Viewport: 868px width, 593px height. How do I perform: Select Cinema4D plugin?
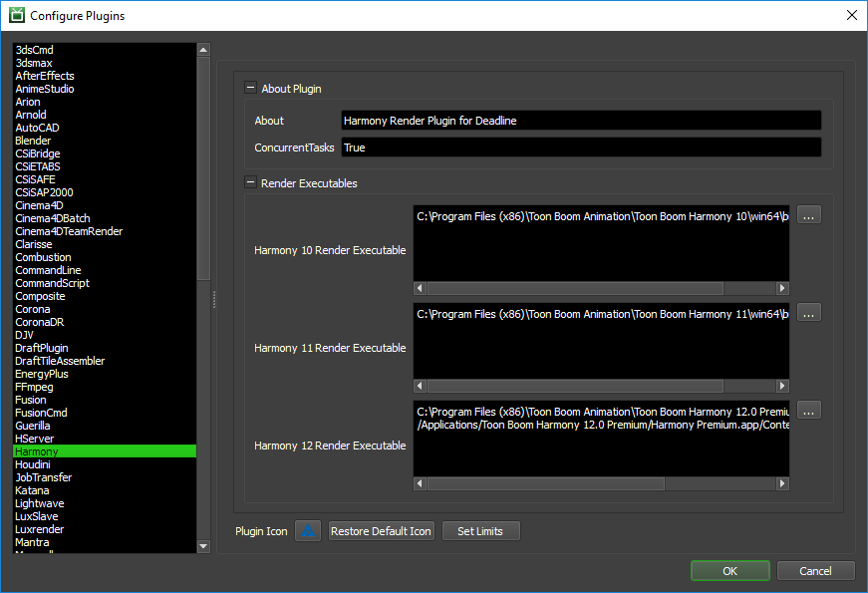click(x=104, y=205)
